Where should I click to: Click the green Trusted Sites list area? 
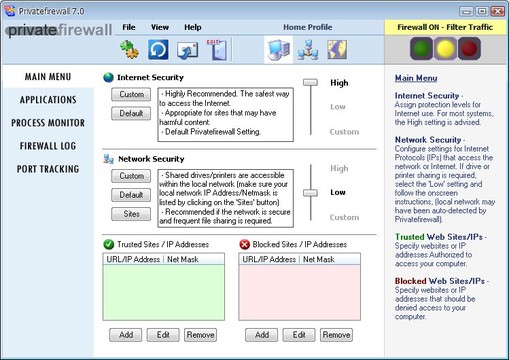[x=164, y=292]
